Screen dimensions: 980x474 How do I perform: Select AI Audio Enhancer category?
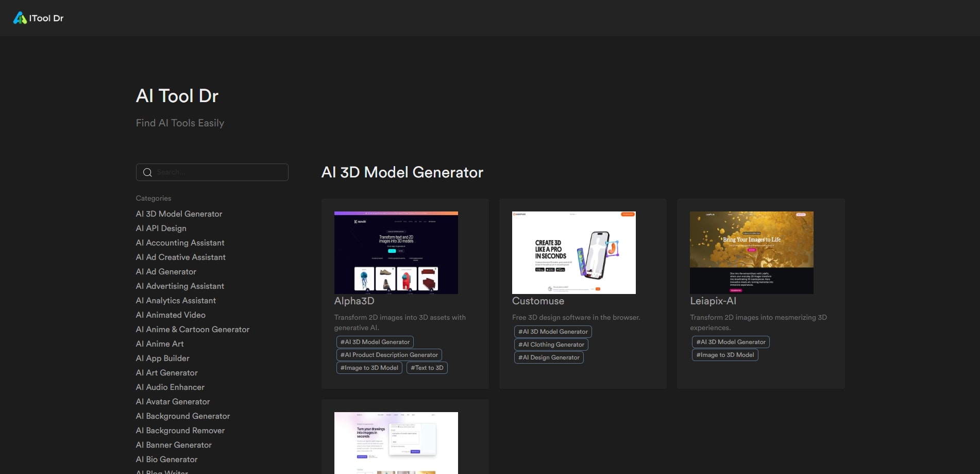pos(170,387)
